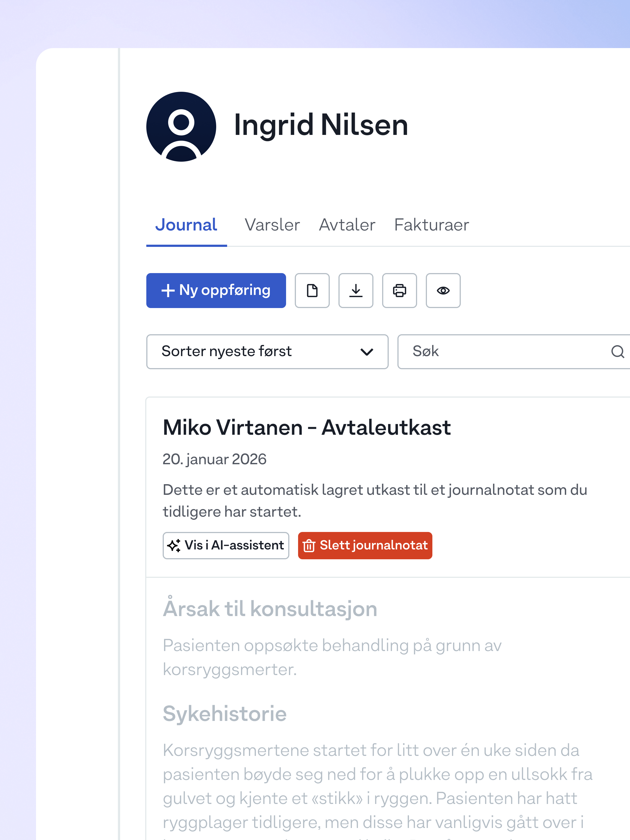The height and width of the screenshot is (840, 630).
Task: Click Slett journalnotat to delete the draft
Action: [x=364, y=546]
